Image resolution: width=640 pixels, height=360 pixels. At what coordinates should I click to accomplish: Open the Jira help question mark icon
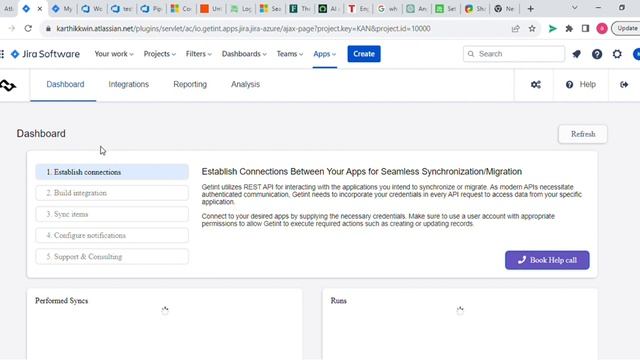tap(597, 54)
